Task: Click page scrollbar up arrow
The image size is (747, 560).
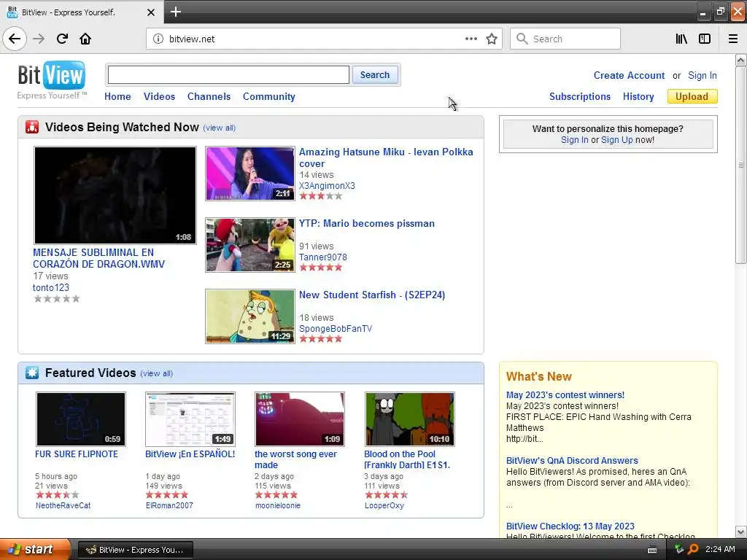Action: (x=740, y=60)
